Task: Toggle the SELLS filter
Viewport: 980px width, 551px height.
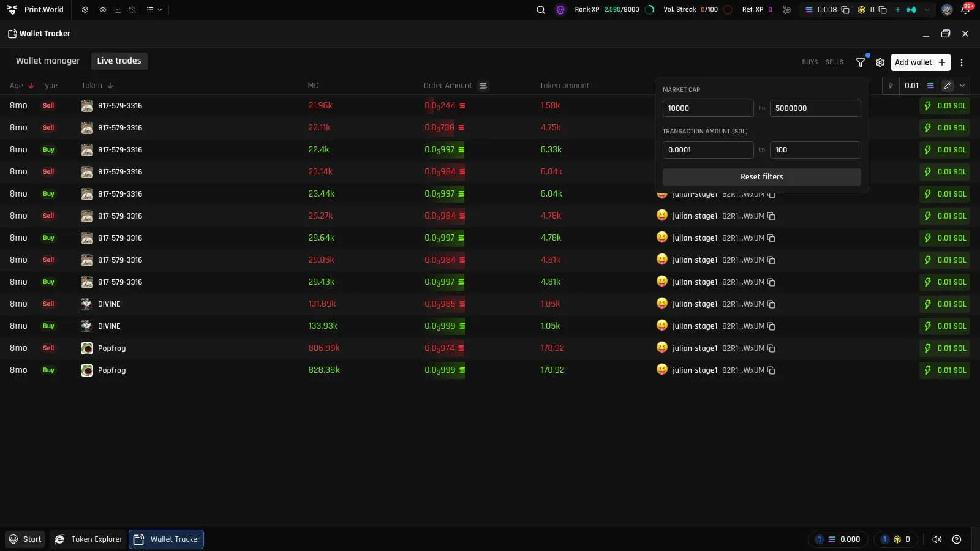Action: [834, 62]
